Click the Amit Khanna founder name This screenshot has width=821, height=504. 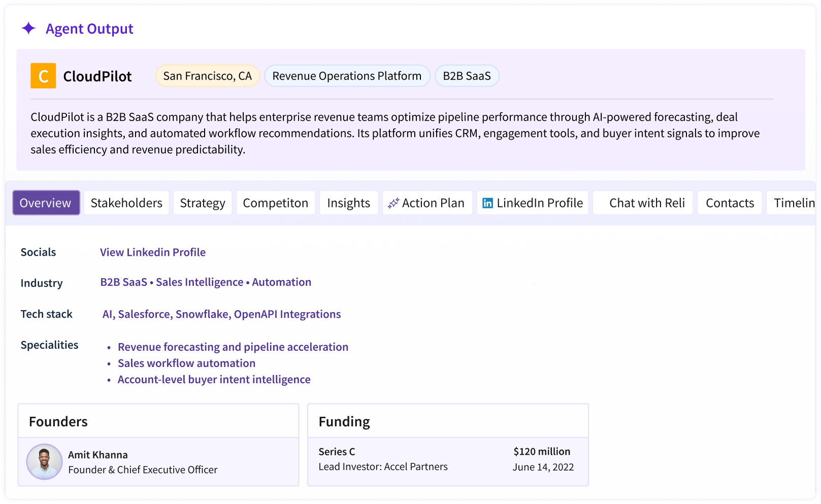pos(98,455)
